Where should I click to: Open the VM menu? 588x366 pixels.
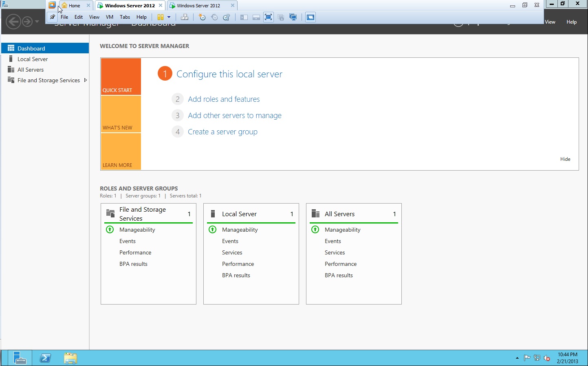click(x=109, y=17)
